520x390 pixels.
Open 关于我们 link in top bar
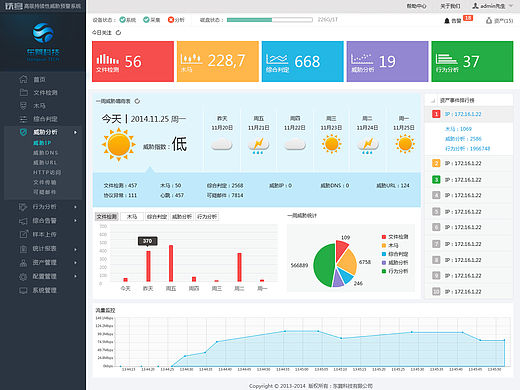(450, 6)
